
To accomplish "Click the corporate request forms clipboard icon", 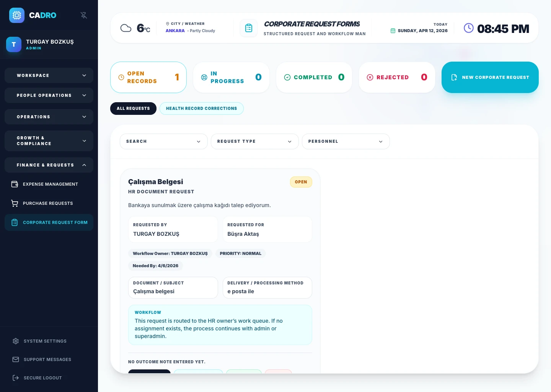I will pos(249,28).
